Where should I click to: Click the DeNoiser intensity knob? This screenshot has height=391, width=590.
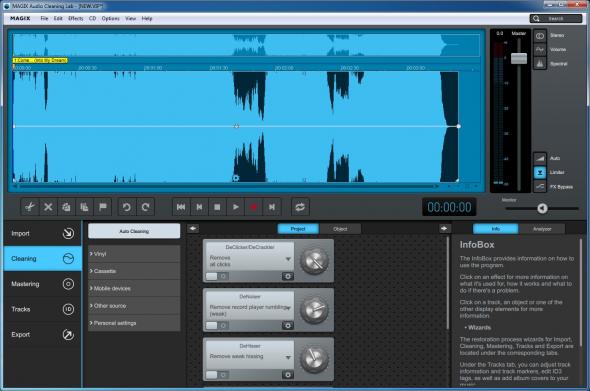pos(314,310)
